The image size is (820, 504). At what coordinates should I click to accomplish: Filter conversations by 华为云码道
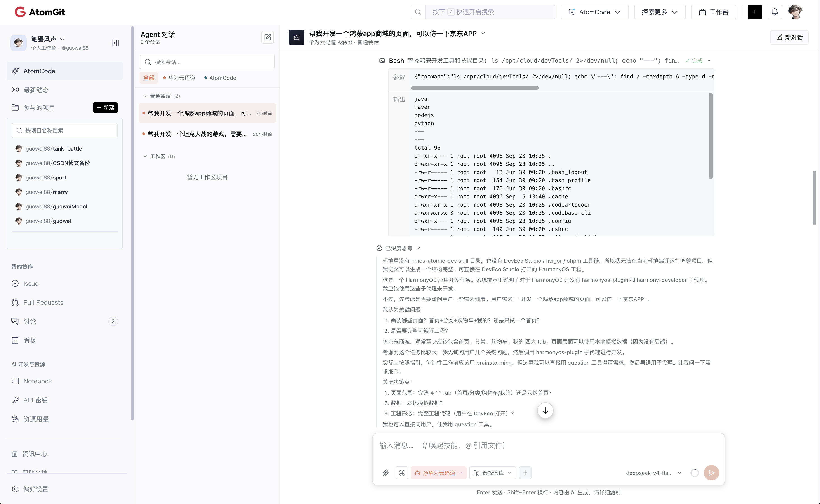point(179,78)
